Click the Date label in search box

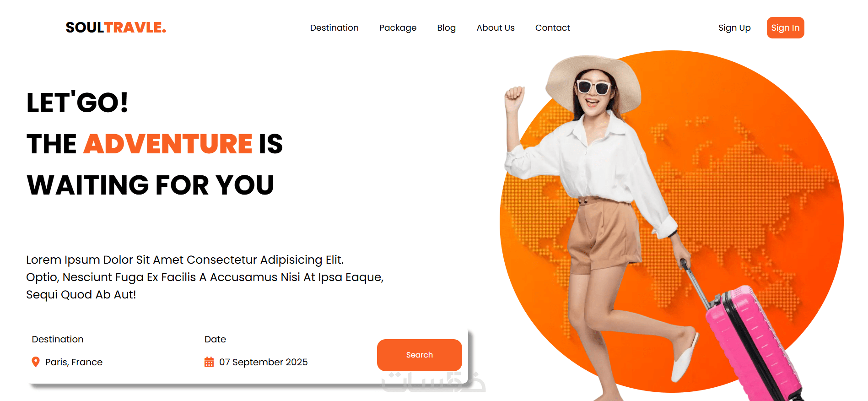(x=215, y=339)
